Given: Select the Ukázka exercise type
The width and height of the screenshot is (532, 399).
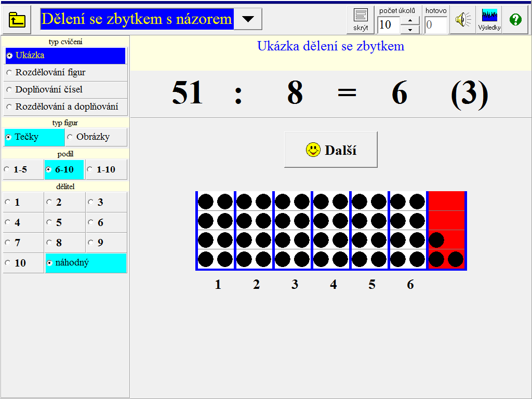Looking at the screenshot, I should pyautogui.click(x=65, y=56).
